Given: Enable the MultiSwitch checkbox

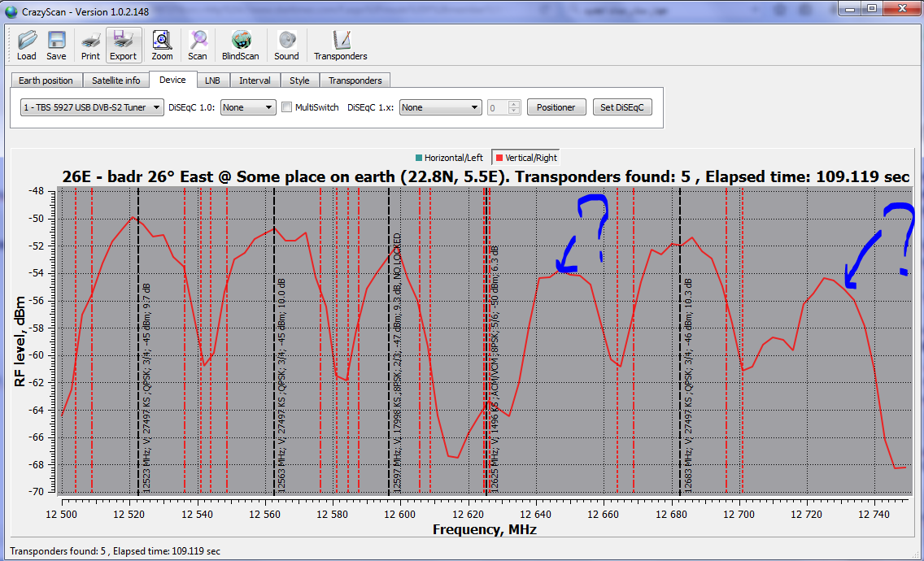Looking at the screenshot, I should click(286, 107).
